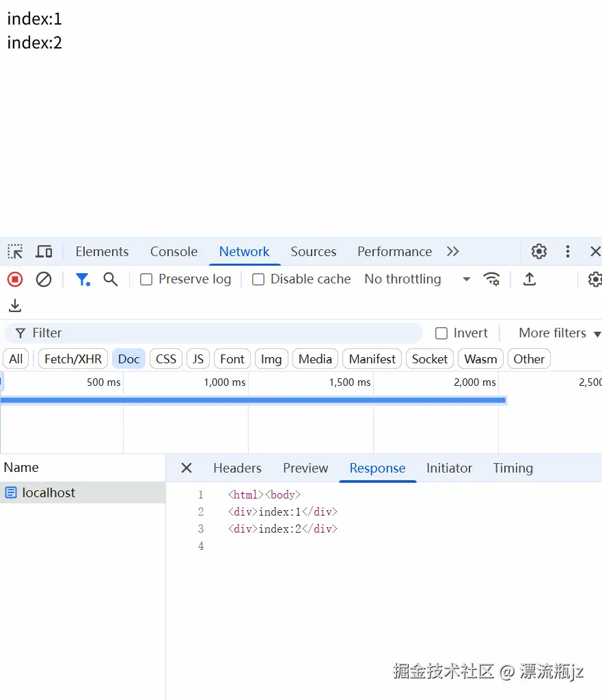Image resolution: width=602 pixels, height=700 pixels.
Task: Switch to the Console tab
Action: coord(174,252)
